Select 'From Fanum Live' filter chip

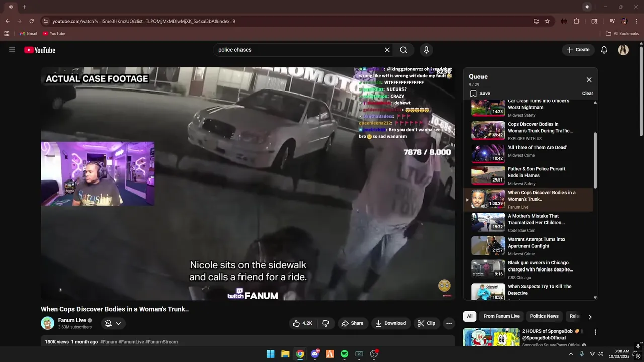[501, 316]
